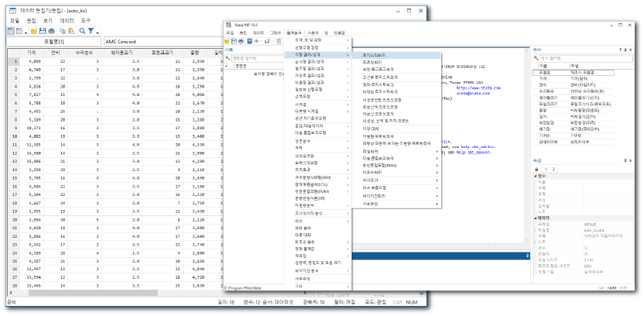The image size is (644, 316).
Task: Click the magnifier search icon in Data Editor
Action: coord(82,31)
